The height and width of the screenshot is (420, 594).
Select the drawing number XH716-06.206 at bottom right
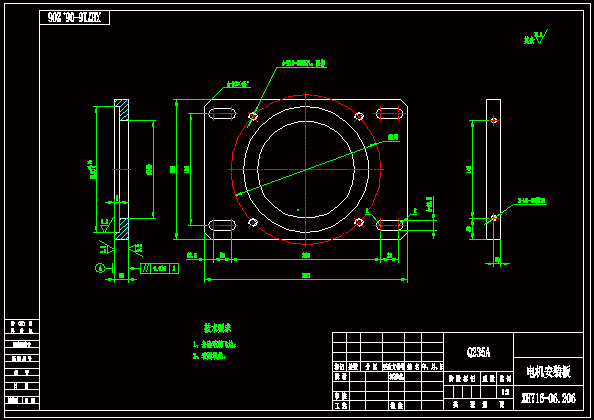(548, 398)
